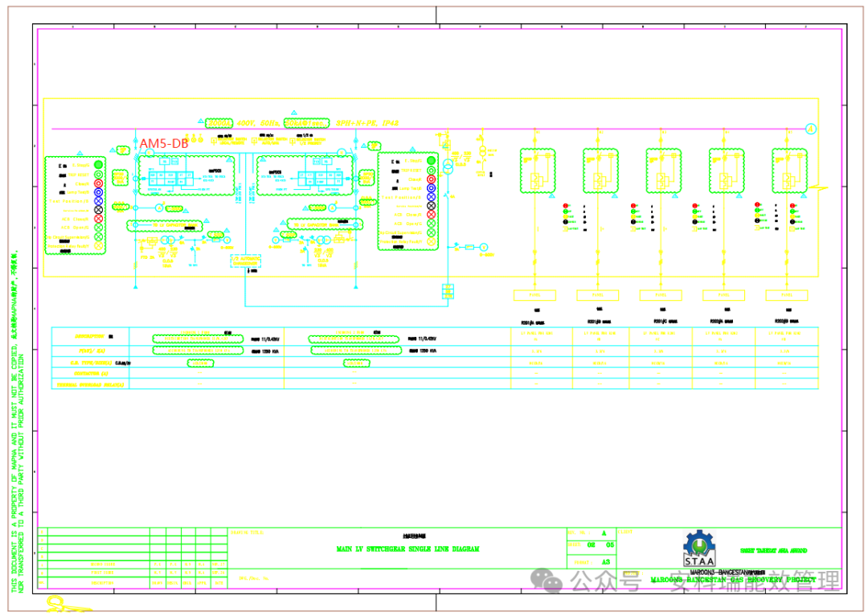Viewport: 868px width, 616px height.
Task: Click the leftmost outgoing feeder breaker symbol
Action: (538, 170)
